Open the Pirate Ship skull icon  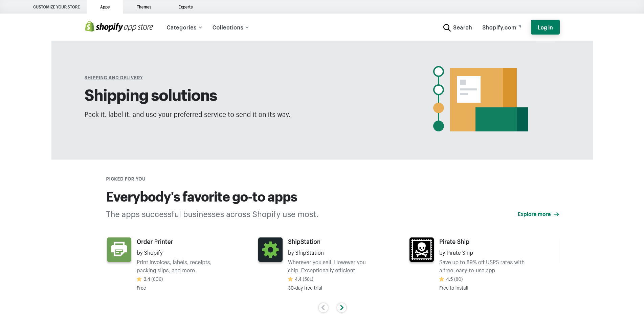[422, 250]
